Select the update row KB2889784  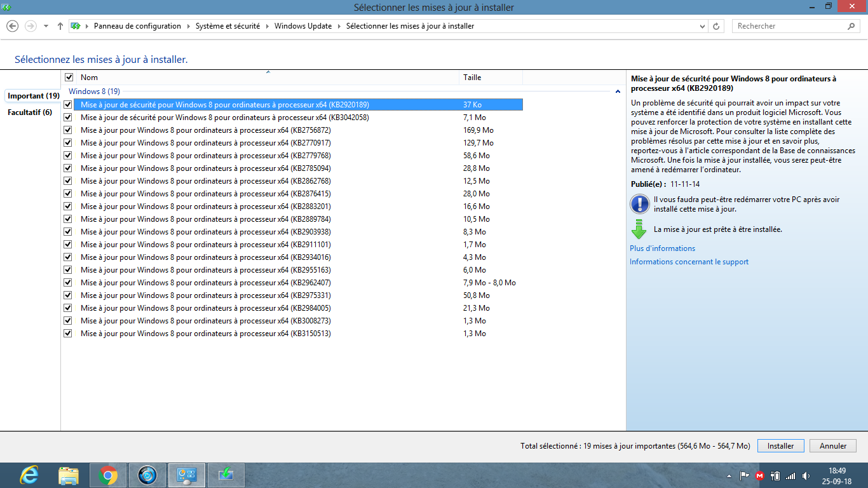(298, 219)
